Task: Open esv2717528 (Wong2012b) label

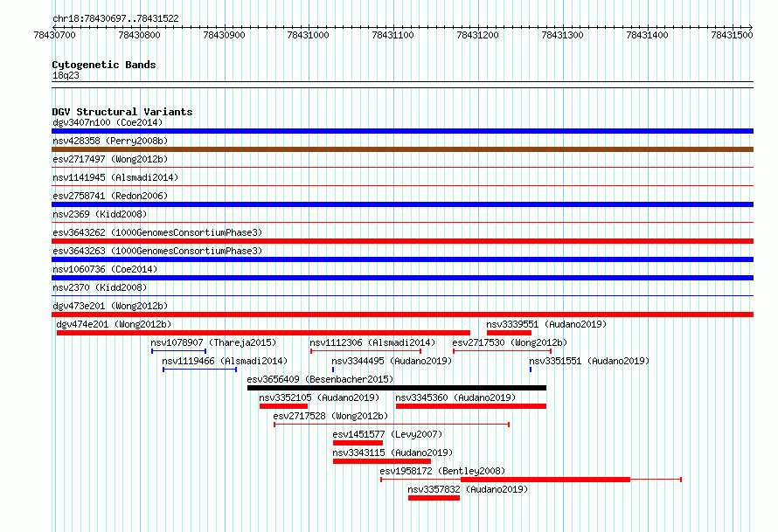Action: [x=330, y=416]
